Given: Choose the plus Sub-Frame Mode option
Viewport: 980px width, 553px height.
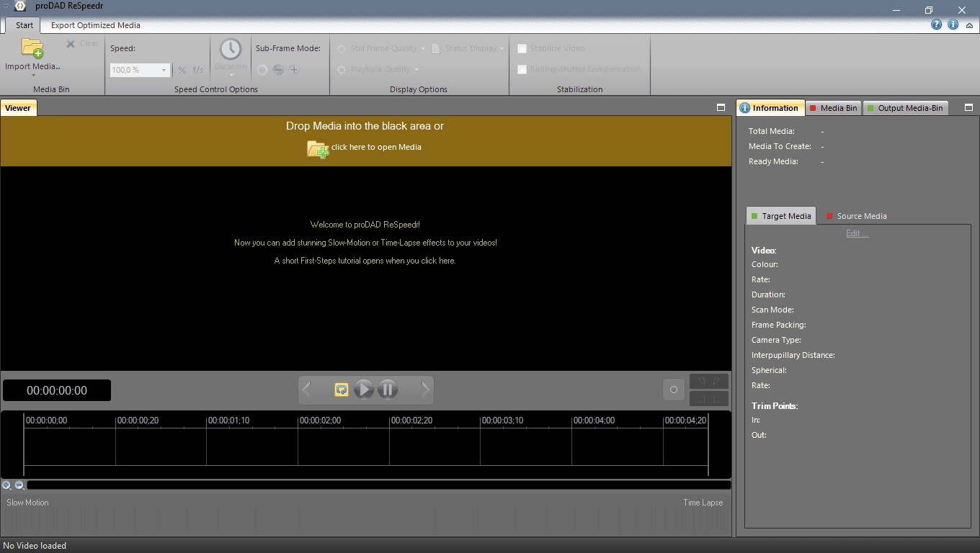Looking at the screenshot, I should tap(294, 70).
